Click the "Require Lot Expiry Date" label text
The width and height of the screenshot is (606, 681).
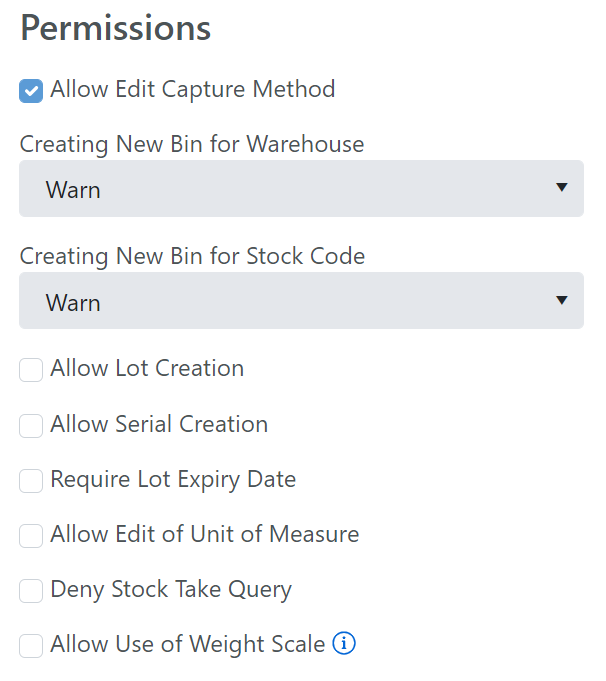click(x=173, y=480)
